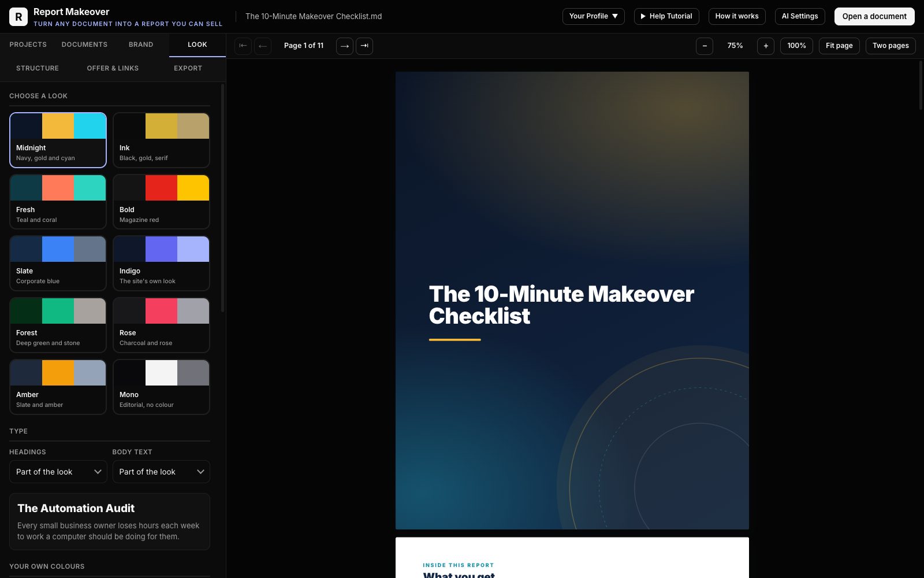Select the Ink look swatch

[x=161, y=140]
